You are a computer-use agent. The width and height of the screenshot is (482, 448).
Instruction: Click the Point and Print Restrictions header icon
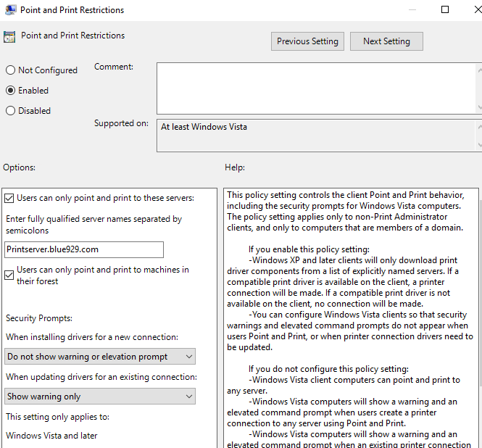[x=9, y=36]
